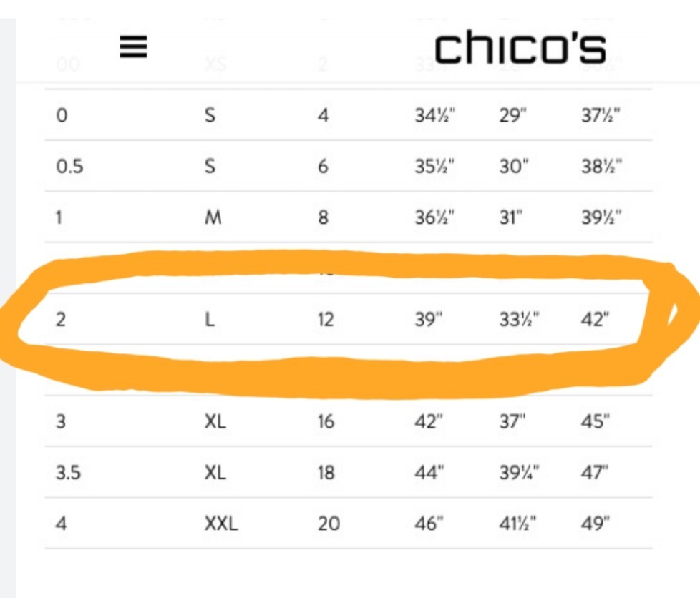Open the hamburger menu icon

(x=133, y=47)
